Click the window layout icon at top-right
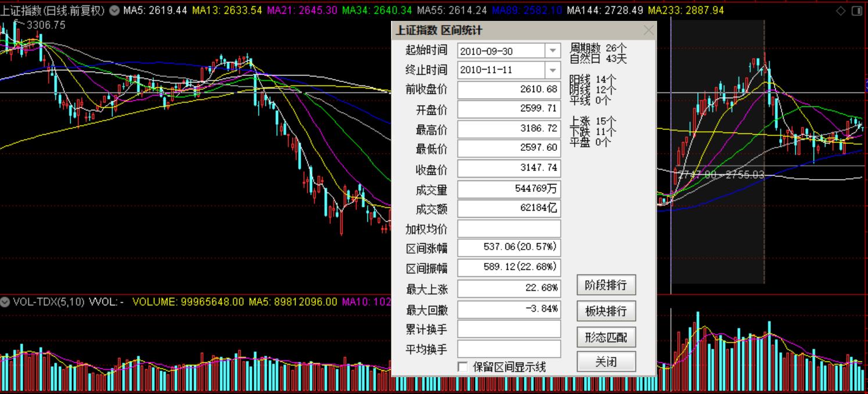 tap(858, 10)
